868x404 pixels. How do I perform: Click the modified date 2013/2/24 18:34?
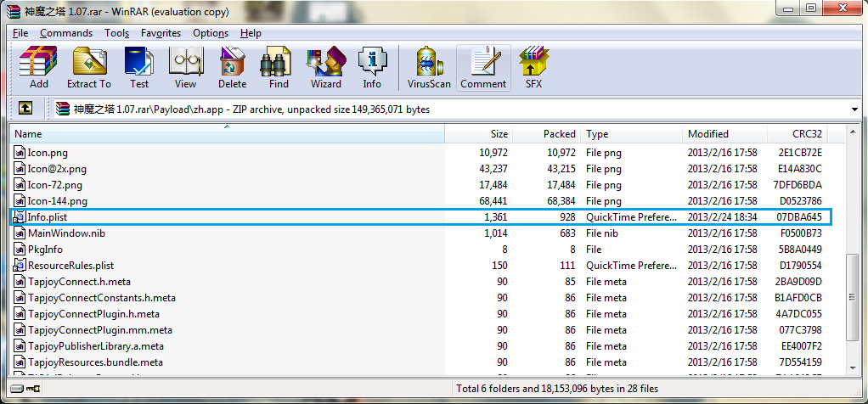click(x=723, y=217)
